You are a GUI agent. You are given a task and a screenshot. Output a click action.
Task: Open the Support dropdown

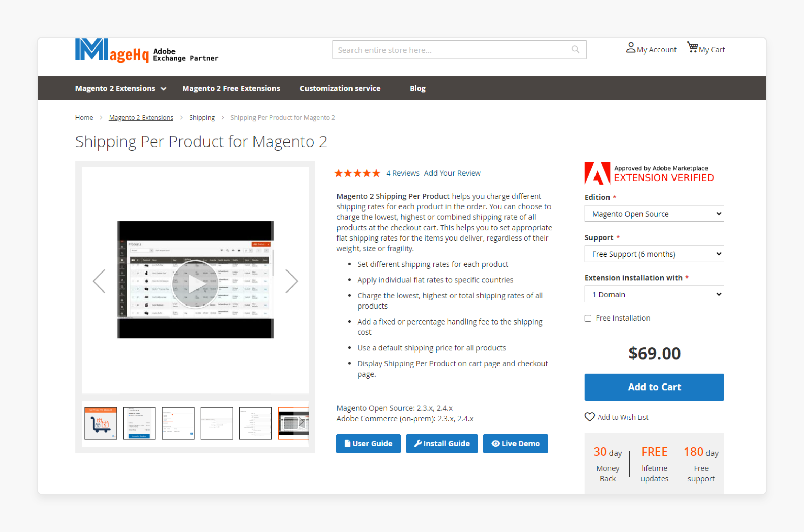[x=654, y=254]
